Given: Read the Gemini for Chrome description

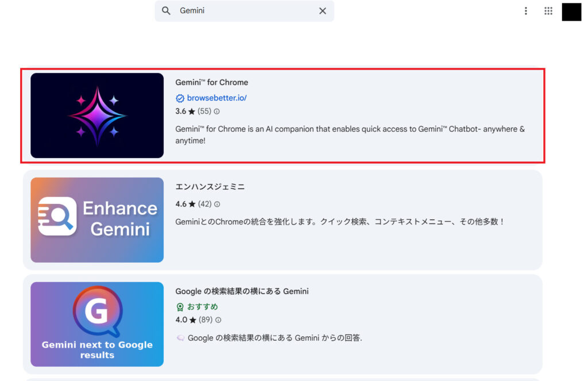Looking at the screenshot, I should [x=350, y=134].
